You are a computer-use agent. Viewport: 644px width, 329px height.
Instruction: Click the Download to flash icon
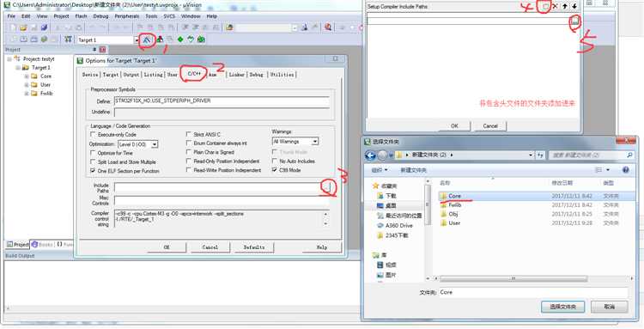[68, 40]
